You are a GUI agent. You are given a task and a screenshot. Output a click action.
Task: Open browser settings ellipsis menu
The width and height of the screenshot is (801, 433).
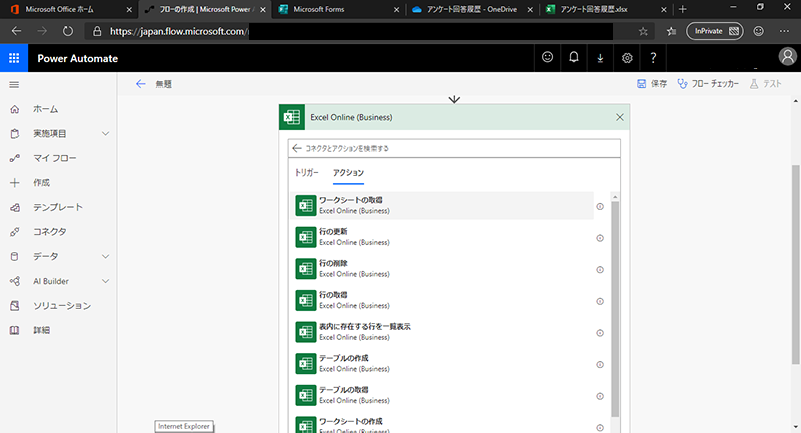785,32
